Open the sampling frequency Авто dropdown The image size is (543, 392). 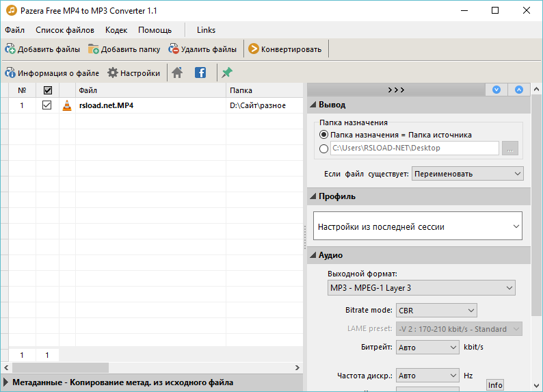coord(427,376)
